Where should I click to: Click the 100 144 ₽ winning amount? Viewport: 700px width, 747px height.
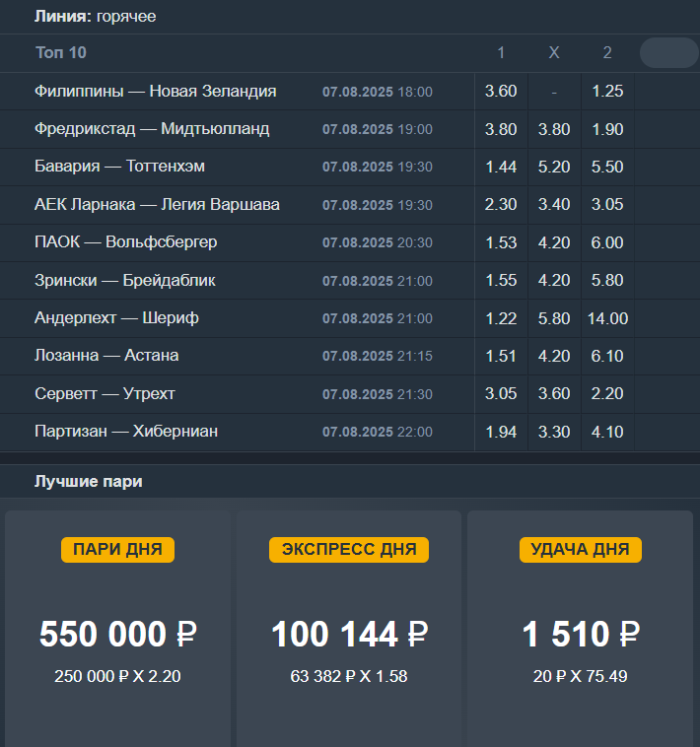tap(349, 634)
